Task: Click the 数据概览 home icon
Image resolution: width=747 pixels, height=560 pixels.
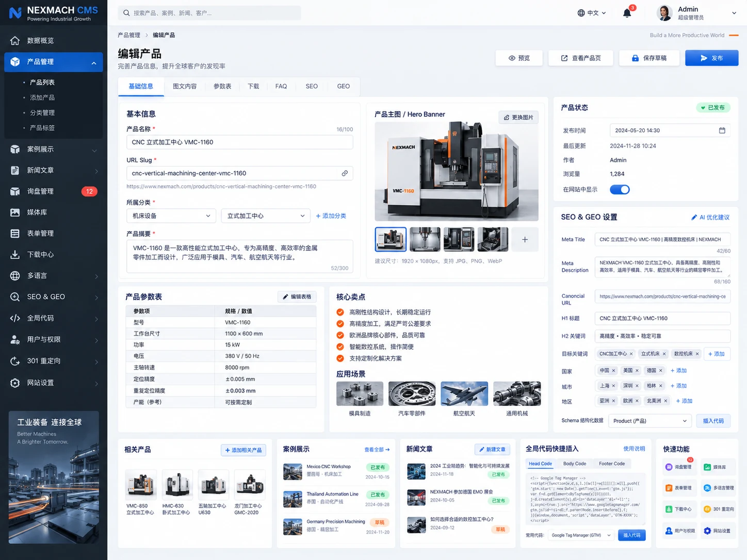Action: tap(15, 41)
